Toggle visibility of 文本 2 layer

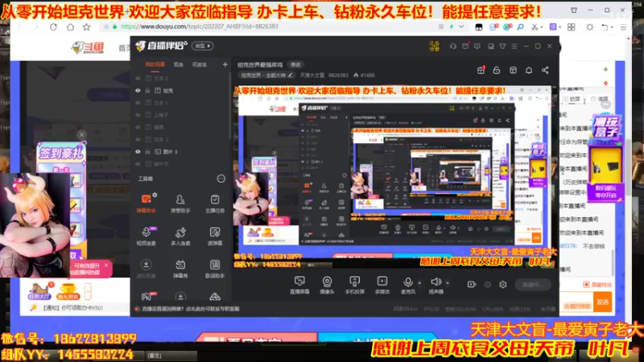(x=138, y=78)
